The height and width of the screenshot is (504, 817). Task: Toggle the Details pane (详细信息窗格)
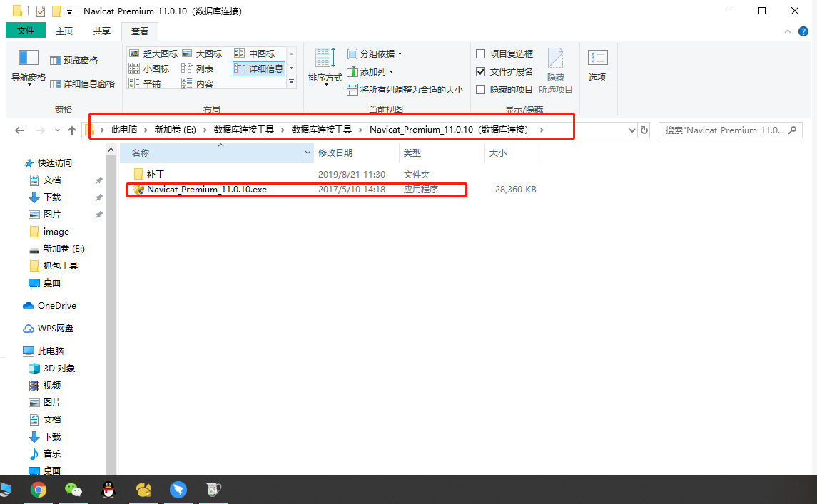point(82,84)
